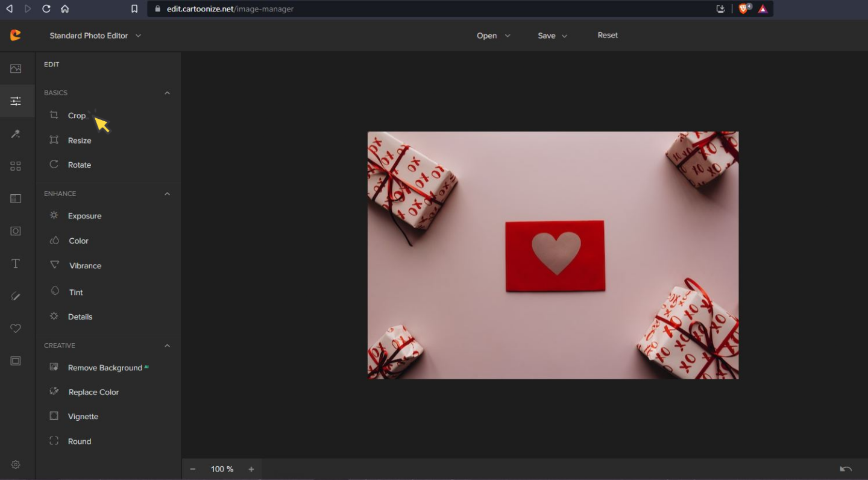Open the Text tool in sidebar

point(16,264)
